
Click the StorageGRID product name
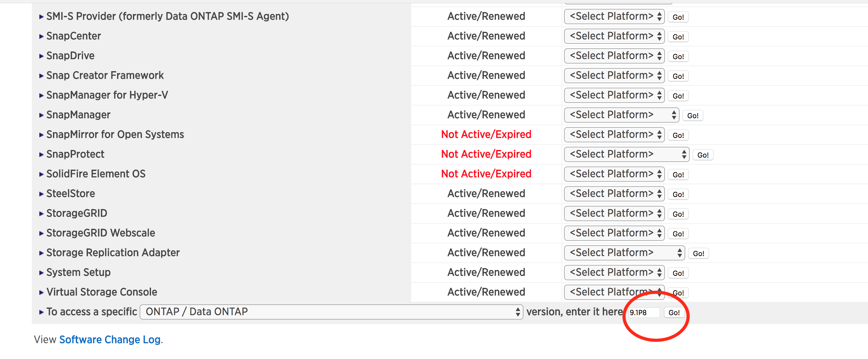[x=76, y=213]
